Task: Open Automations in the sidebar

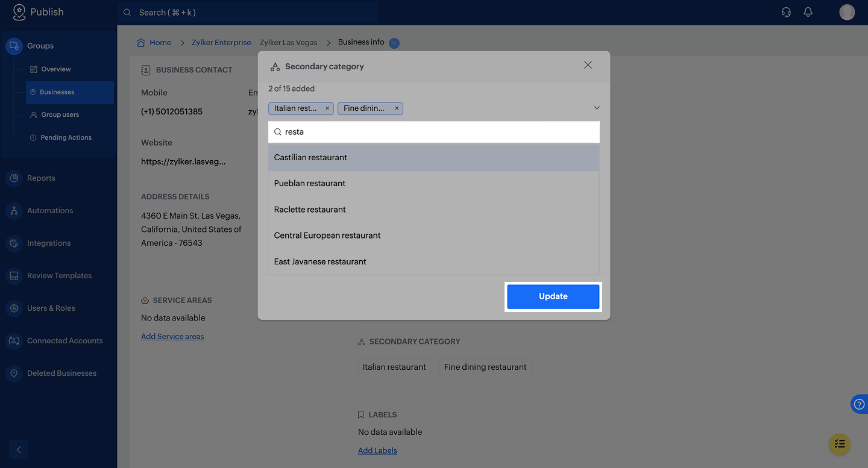Action: 50,211
